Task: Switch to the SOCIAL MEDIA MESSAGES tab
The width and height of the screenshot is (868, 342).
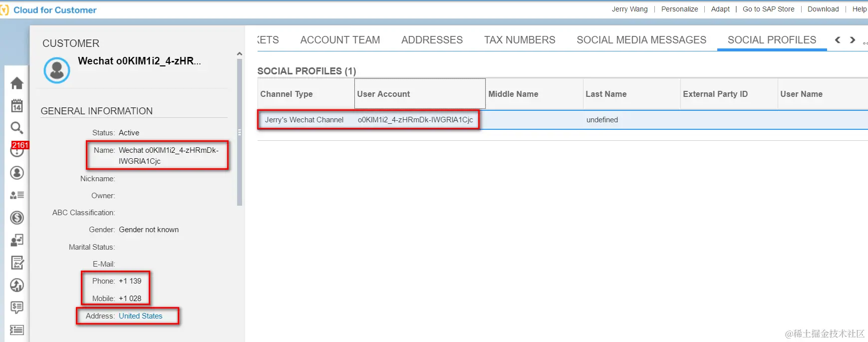Action: [641, 40]
